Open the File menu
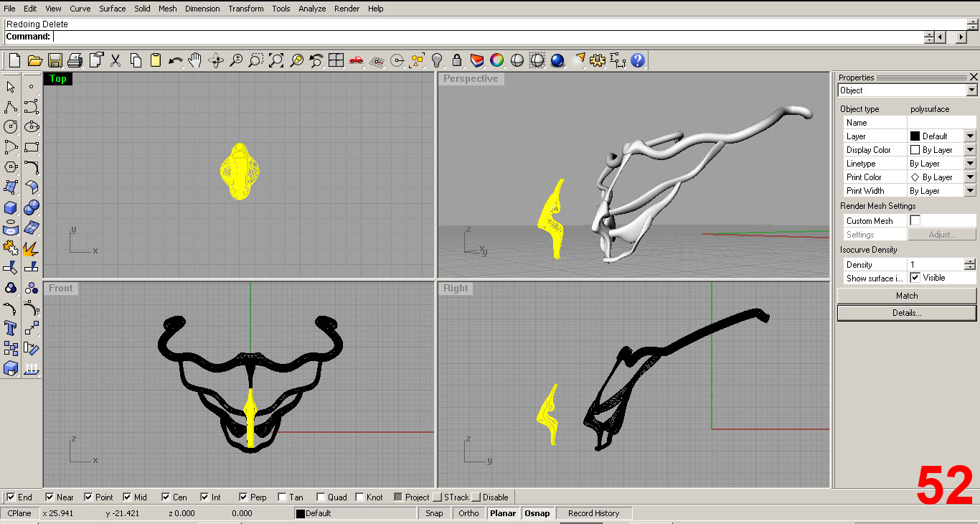Screen dimensions: 980x524 (x=9, y=9)
